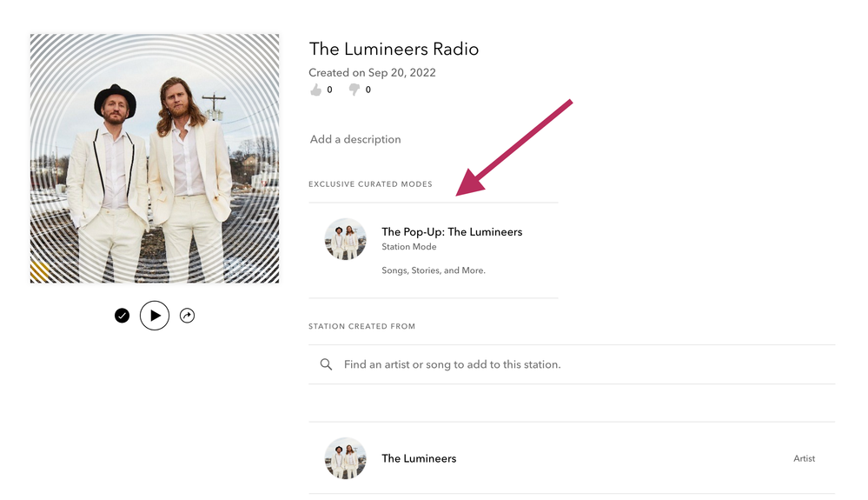Viewport: 868px width, 500px height.
Task: Open the large station cover artwork
Action: point(155,158)
